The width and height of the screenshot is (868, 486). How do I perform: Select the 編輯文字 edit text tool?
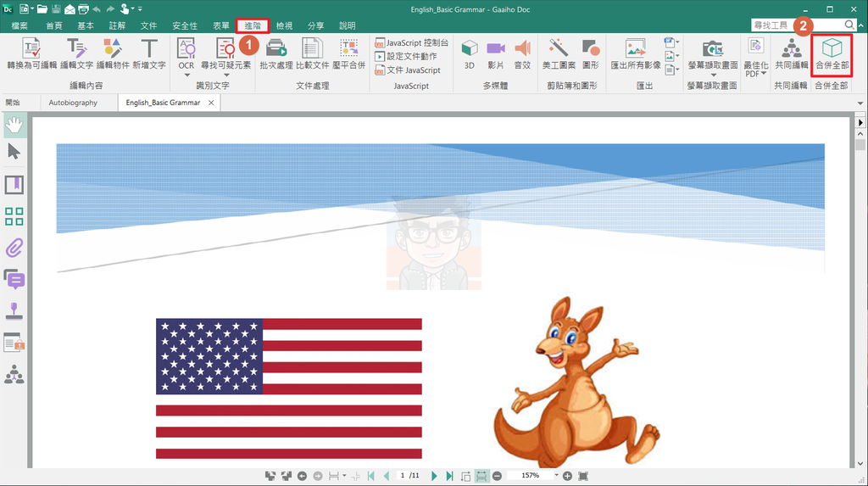pos(76,53)
